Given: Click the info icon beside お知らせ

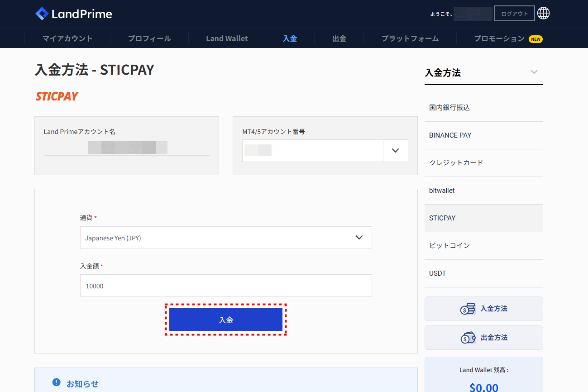Looking at the screenshot, I should [56, 382].
